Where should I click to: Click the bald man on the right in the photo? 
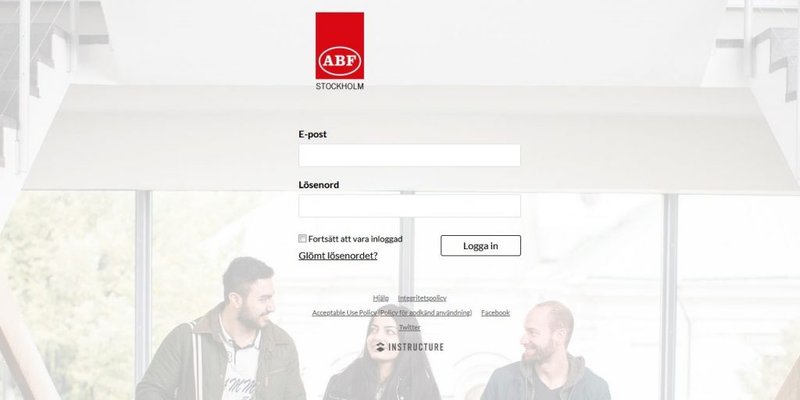(x=546, y=352)
